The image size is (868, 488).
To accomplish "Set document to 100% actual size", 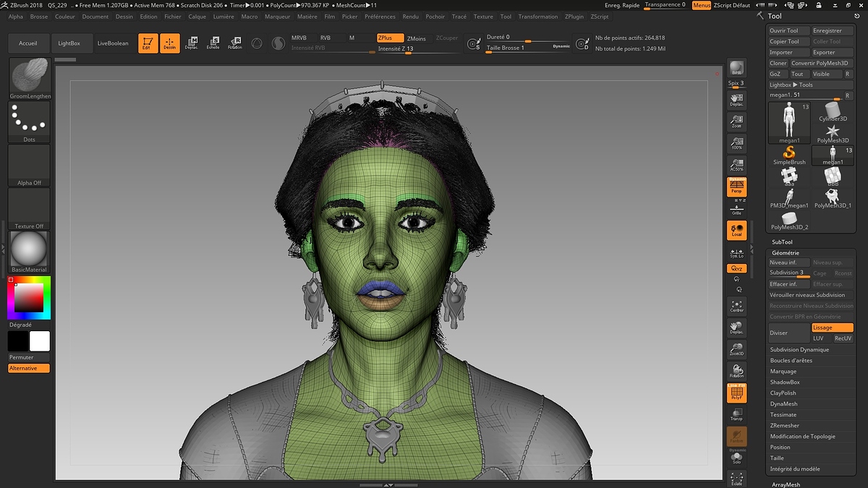I will 736,142.
